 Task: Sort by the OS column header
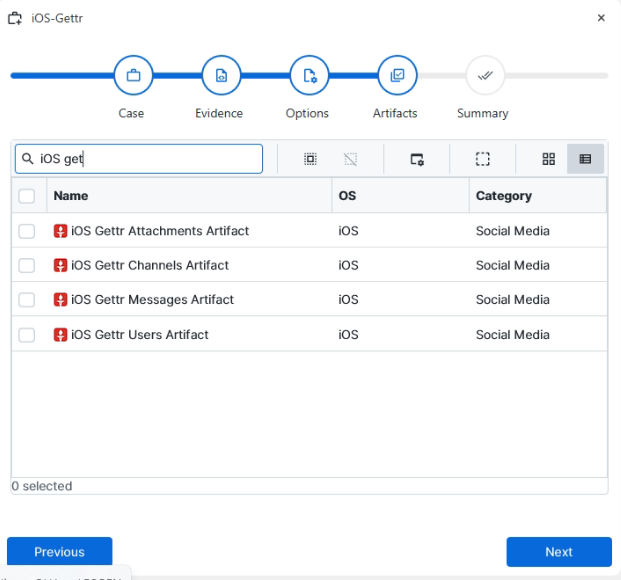400,196
